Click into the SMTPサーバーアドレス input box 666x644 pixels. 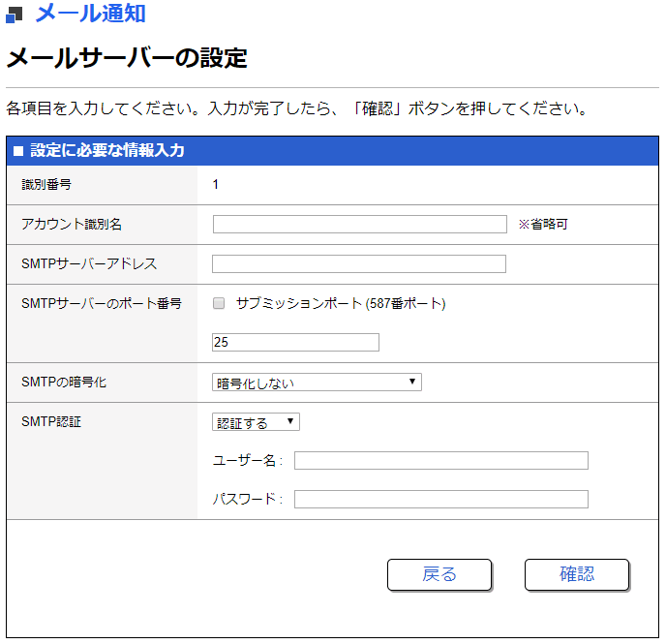tap(359, 264)
